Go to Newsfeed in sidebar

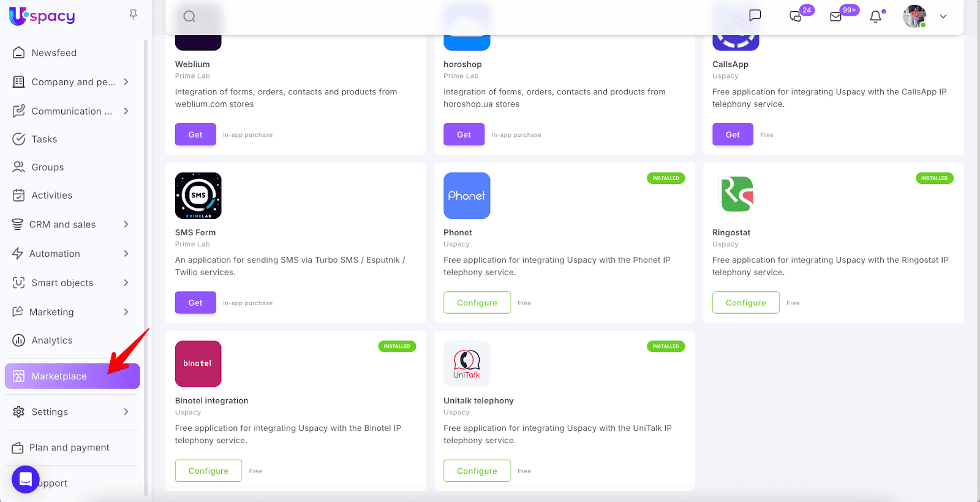[x=54, y=53]
